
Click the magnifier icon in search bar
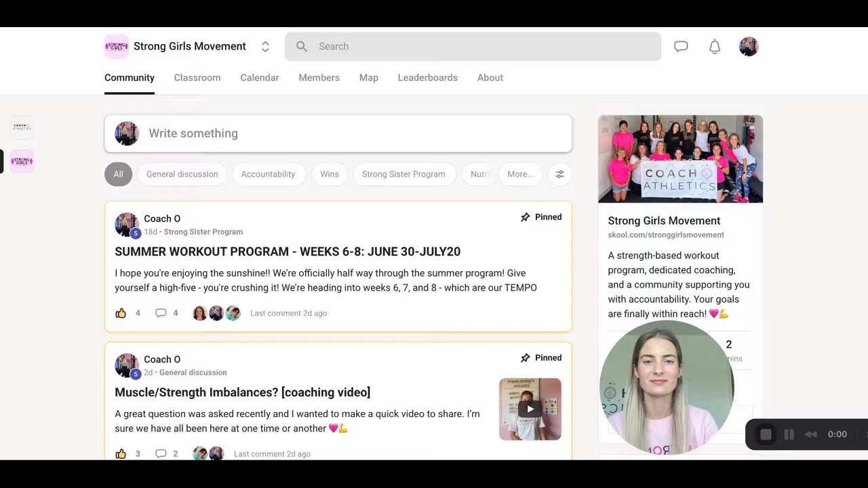point(302,47)
